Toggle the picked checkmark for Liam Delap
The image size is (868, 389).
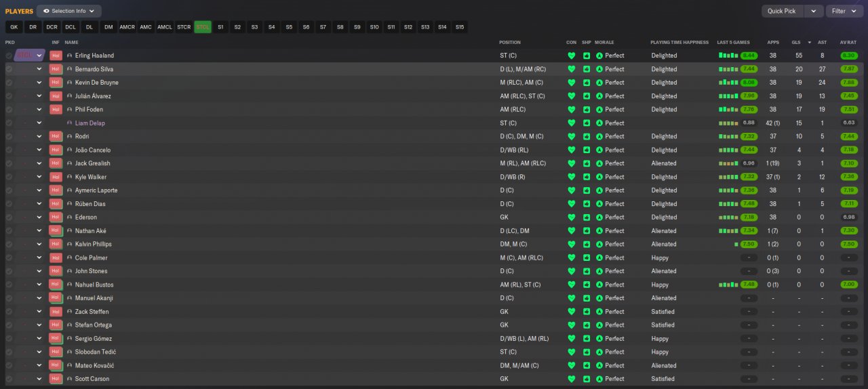[x=9, y=123]
